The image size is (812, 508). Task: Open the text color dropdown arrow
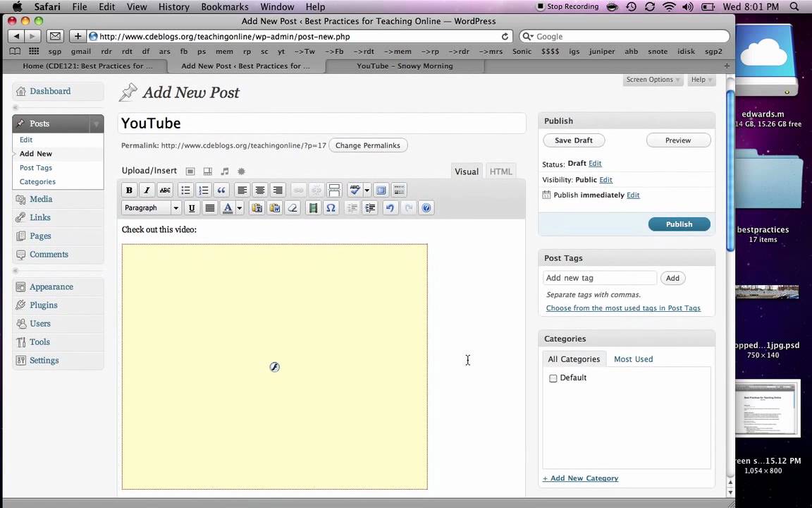[239, 208]
